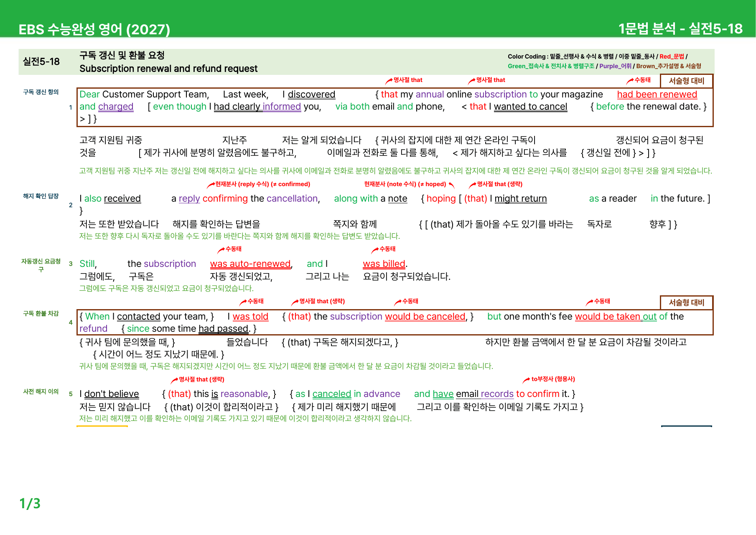Image resolution: width=756 pixels, height=535 pixels.
Task: Click the Purple_어휘 color legend entry
Action: [615, 66]
